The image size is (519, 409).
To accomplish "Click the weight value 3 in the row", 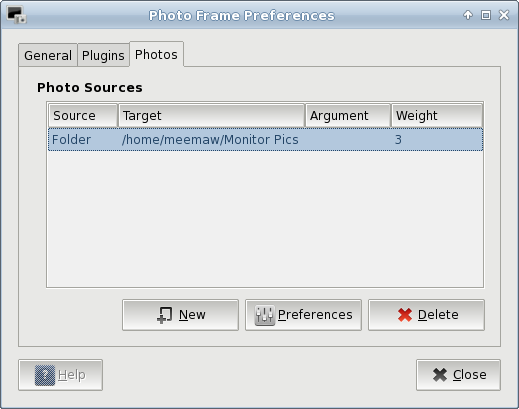I will (x=398, y=140).
